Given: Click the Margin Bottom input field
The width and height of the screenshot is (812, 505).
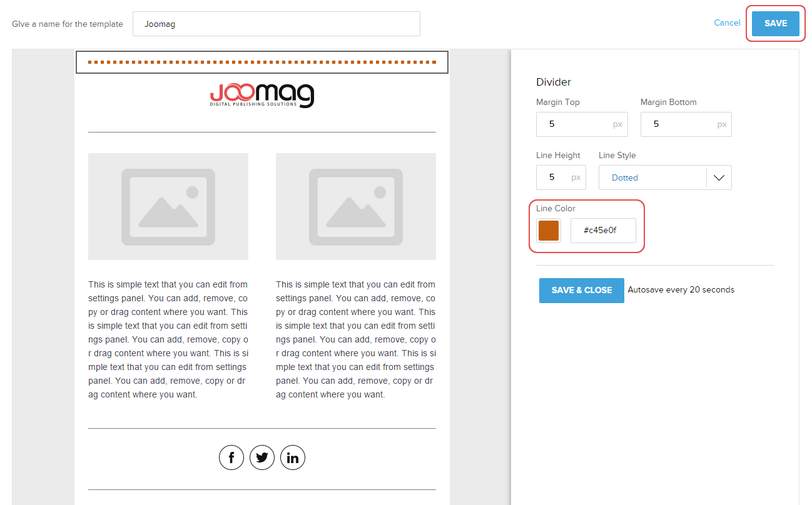Looking at the screenshot, I should pos(679,124).
